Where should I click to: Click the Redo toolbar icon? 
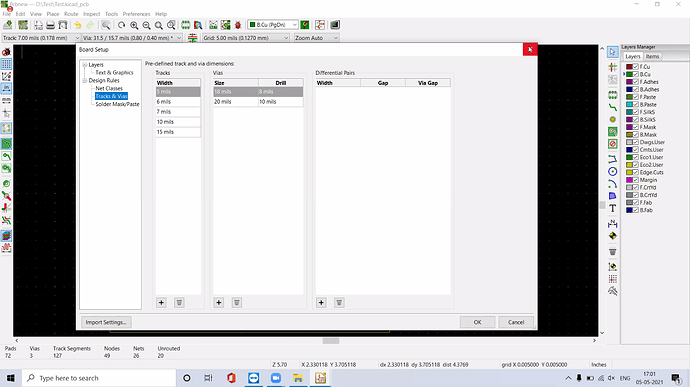[90, 25]
